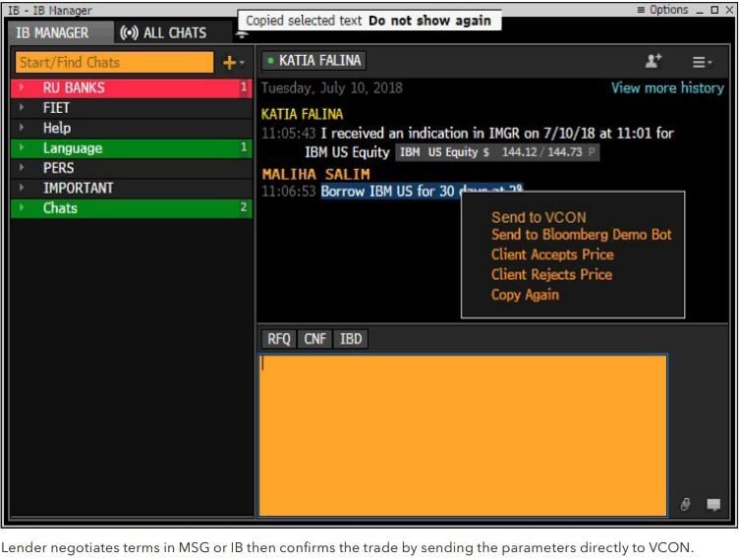The width and height of the screenshot is (739, 560).
Task: Expand the Language group arrow
Action: (22, 148)
